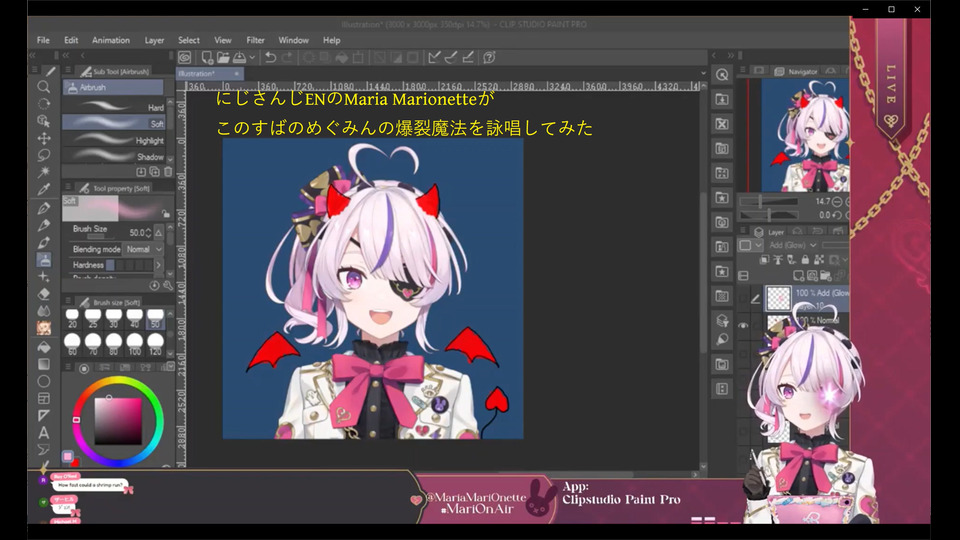Open Brush Size dynamics button
This screenshot has height=540, width=960.
click(x=159, y=233)
